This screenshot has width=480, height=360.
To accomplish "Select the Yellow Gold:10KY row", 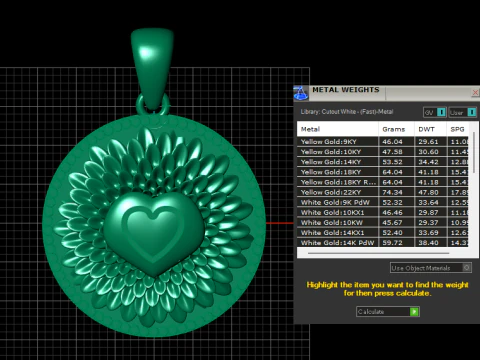I will (382, 152).
